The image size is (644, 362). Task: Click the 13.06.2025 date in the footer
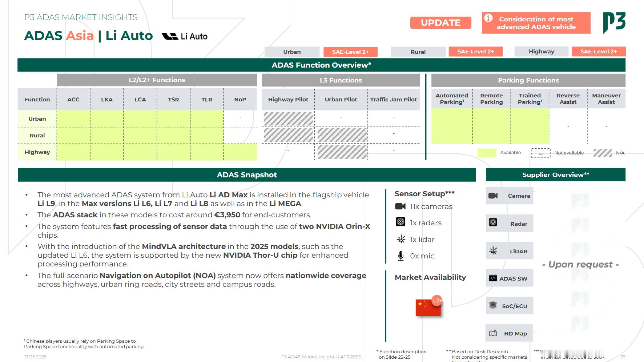(35, 357)
